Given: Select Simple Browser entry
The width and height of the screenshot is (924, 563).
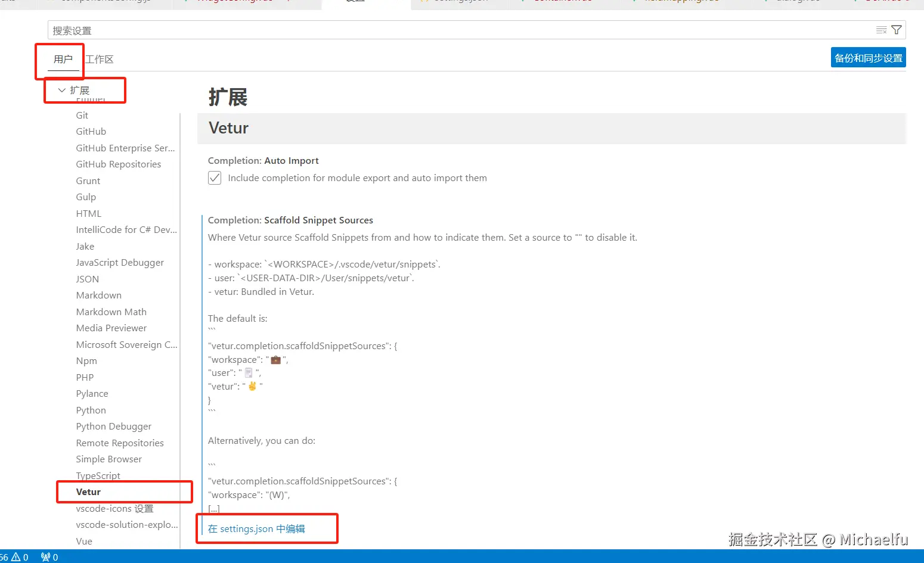Looking at the screenshot, I should pos(109,459).
